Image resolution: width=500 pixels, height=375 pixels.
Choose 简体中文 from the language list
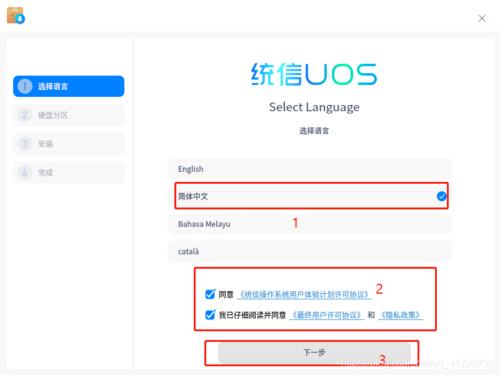click(310, 196)
